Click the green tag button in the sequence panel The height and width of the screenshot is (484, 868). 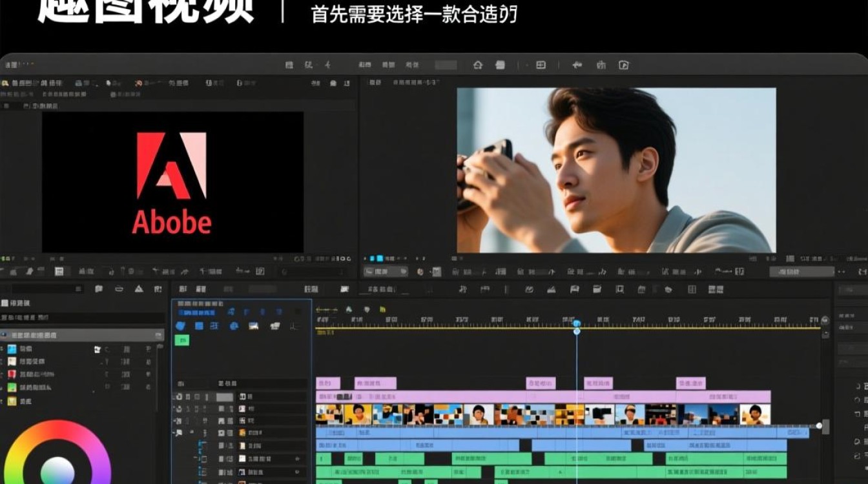pos(181,339)
